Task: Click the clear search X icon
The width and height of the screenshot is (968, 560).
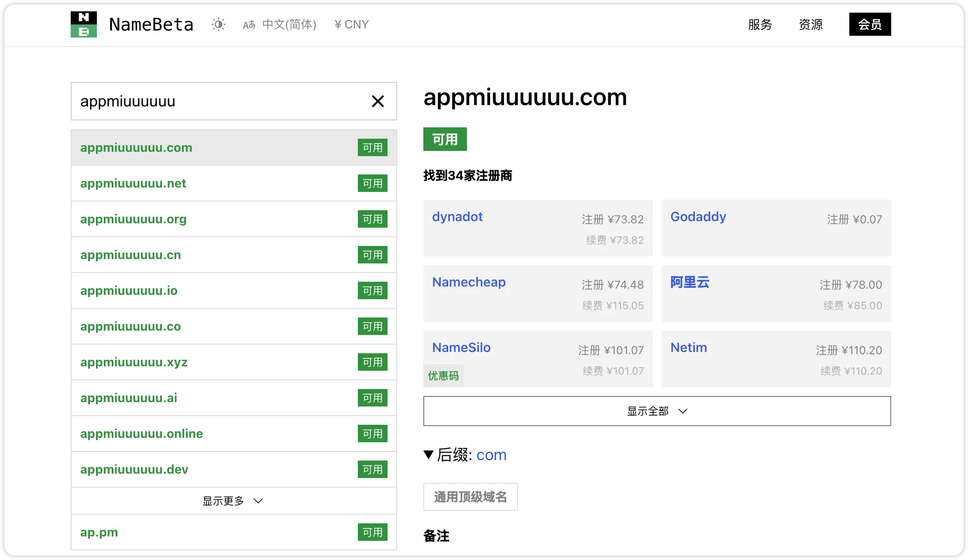Action: tap(378, 101)
